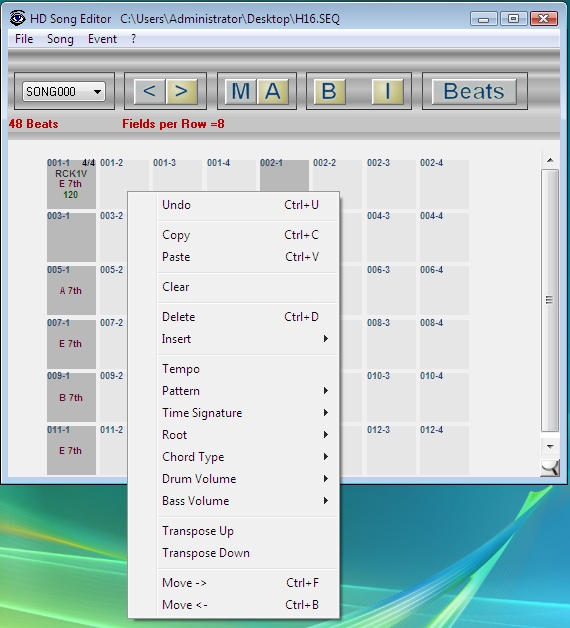Toggle the B toolbar button
570x628 pixels.
[329, 91]
